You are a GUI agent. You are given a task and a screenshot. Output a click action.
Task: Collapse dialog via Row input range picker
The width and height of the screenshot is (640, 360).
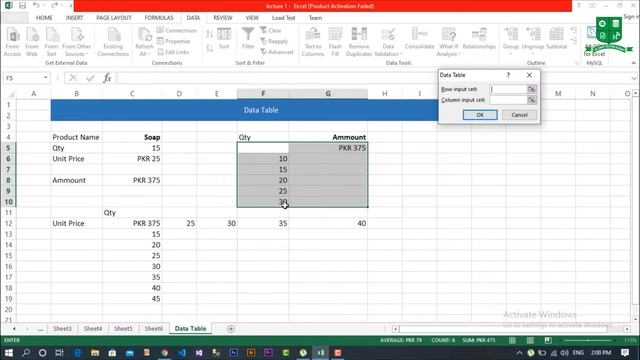(x=532, y=89)
